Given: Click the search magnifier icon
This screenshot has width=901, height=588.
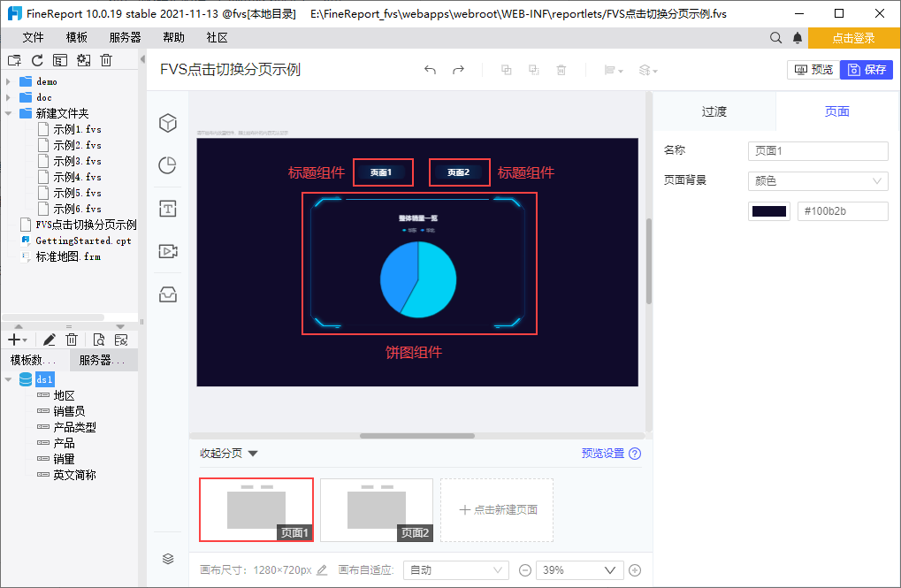Looking at the screenshot, I should (x=775, y=38).
